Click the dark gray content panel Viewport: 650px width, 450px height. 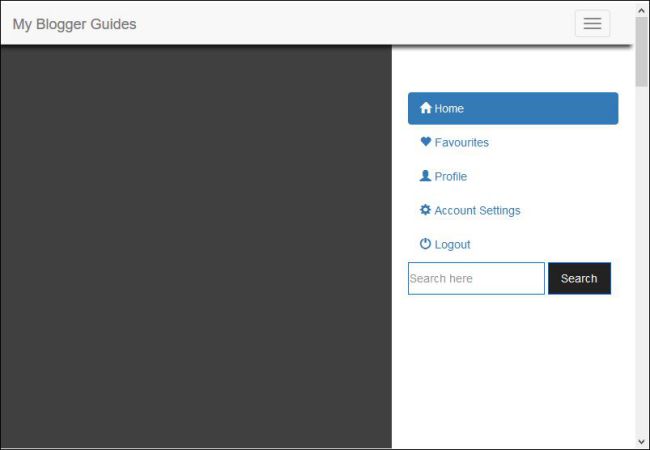click(195, 250)
